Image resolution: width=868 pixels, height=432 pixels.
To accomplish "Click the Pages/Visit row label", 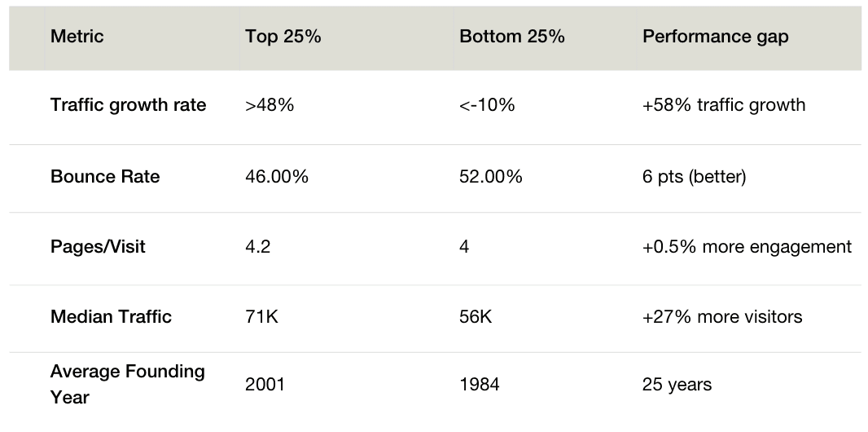I will click(98, 246).
